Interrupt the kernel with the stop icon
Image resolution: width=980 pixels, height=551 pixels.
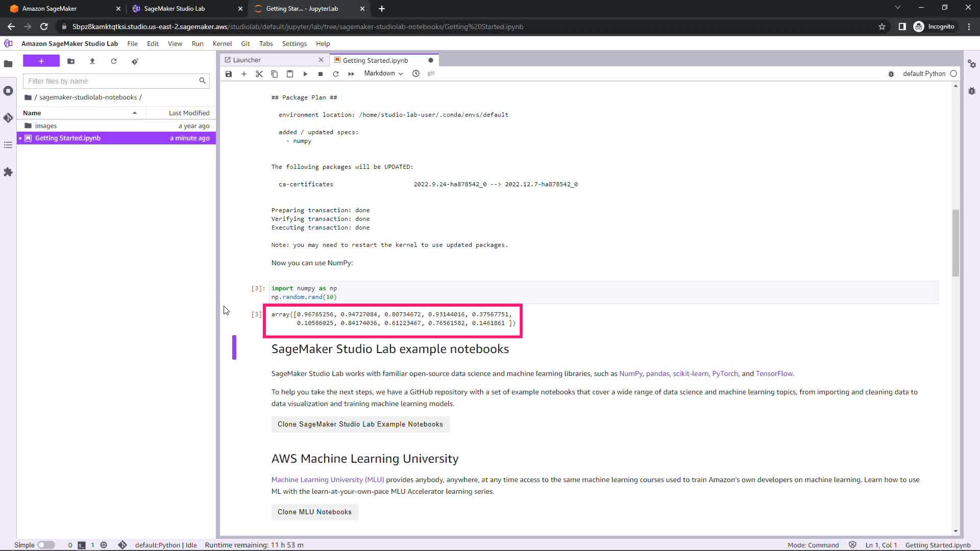(321, 74)
